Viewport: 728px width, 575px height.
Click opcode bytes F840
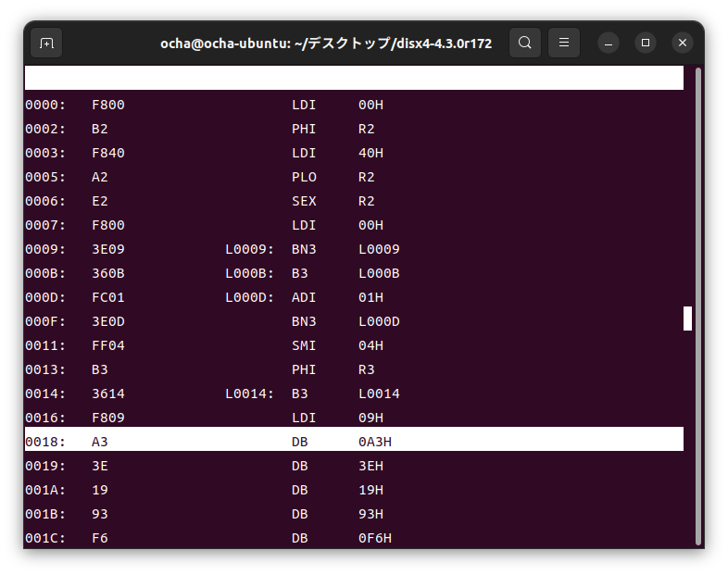click(108, 153)
